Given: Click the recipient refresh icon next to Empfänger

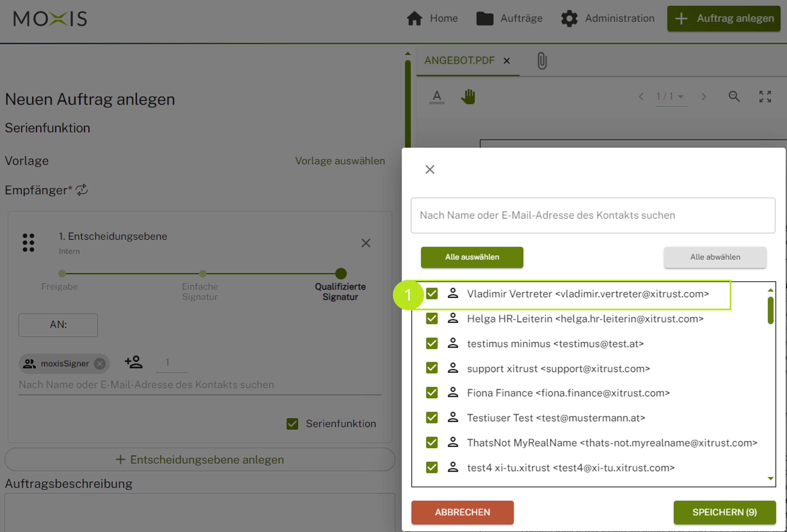Looking at the screenshot, I should coord(82,190).
